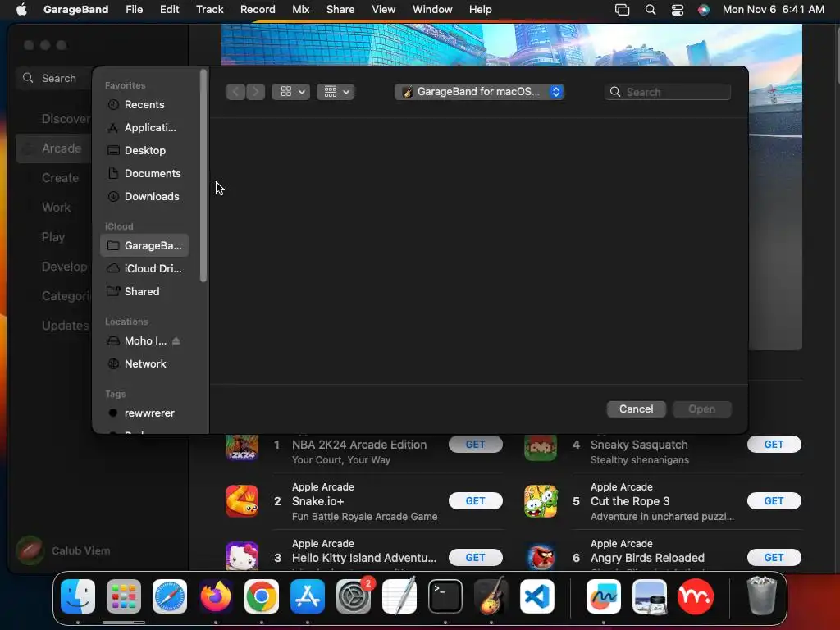This screenshot has width=840, height=630.
Task: Open Calub Viem account in App Store
Action: [62, 550]
